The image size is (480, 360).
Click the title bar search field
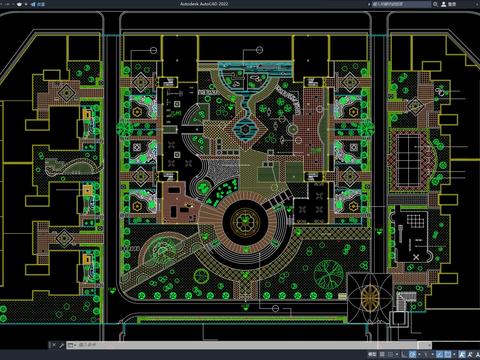click(401, 4)
